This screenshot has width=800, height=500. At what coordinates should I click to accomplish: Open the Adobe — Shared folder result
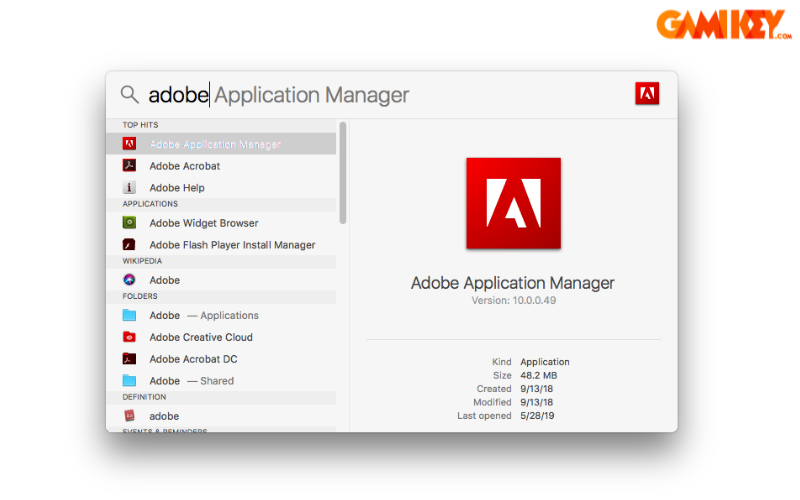click(x=221, y=381)
